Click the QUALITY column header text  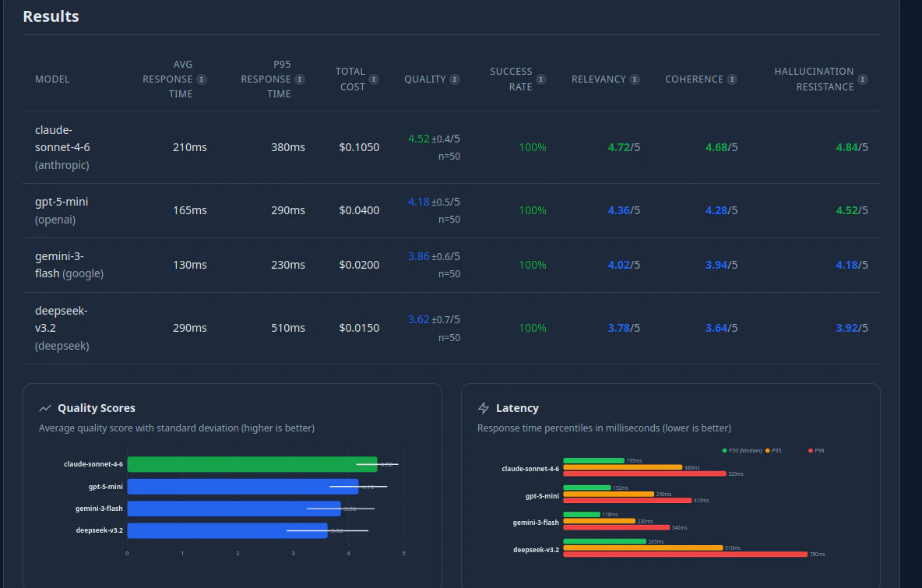point(424,79)
